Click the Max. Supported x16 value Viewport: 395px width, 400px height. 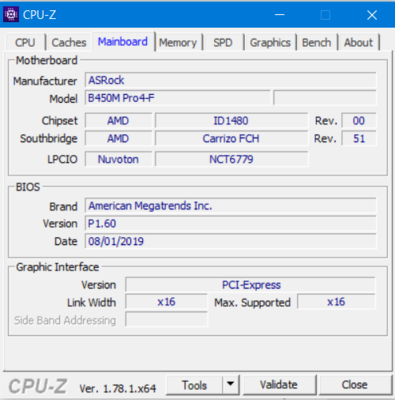pos(336,302)
